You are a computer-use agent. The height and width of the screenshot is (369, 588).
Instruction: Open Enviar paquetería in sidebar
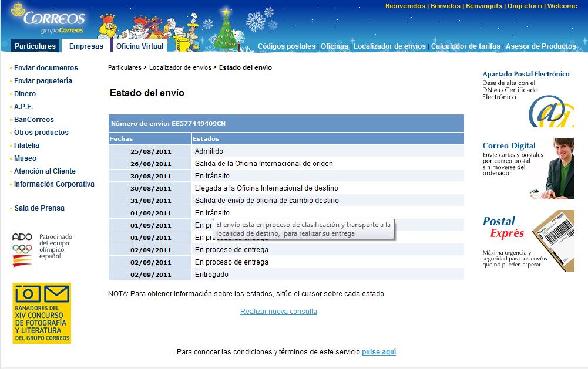pyautogui.click(x=43, y=80)
